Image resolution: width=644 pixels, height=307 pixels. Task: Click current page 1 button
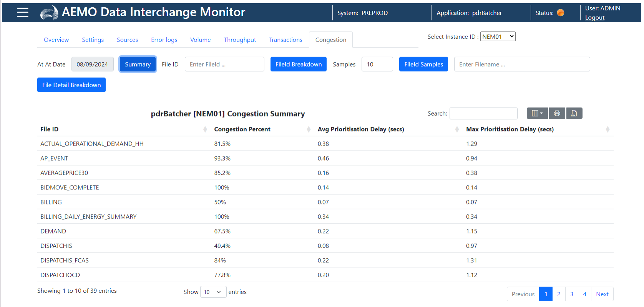[546, 294]
